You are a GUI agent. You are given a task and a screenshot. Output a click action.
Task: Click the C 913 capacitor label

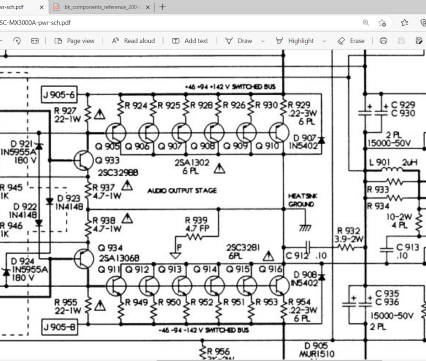(408, 248)
